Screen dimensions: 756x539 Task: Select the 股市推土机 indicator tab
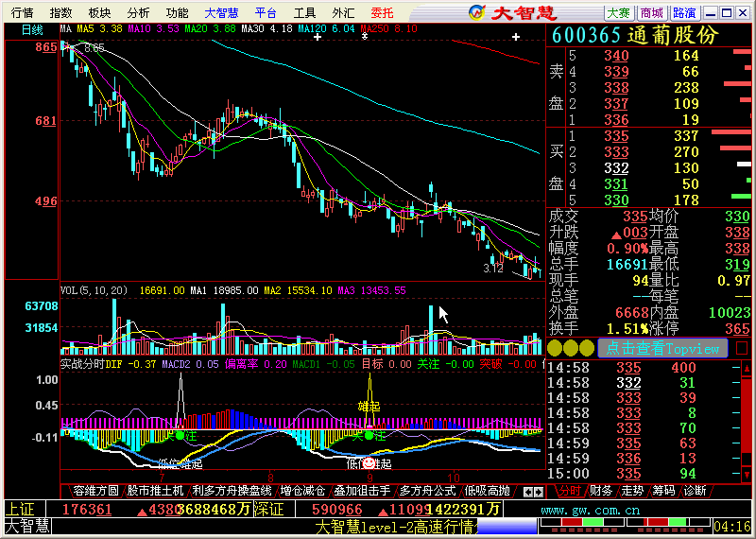(155, 491)
